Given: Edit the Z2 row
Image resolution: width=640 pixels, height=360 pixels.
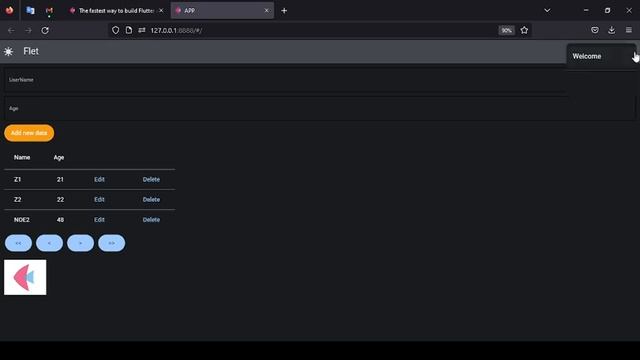Looking at the screenshot, I should pyautogui.click(x=99, y=200).
